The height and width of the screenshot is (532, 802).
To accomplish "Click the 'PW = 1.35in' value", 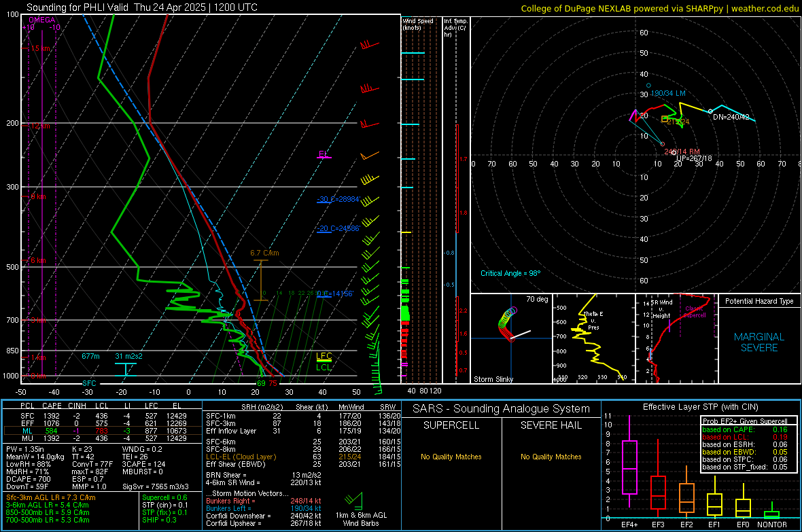I will coord(25,449).
